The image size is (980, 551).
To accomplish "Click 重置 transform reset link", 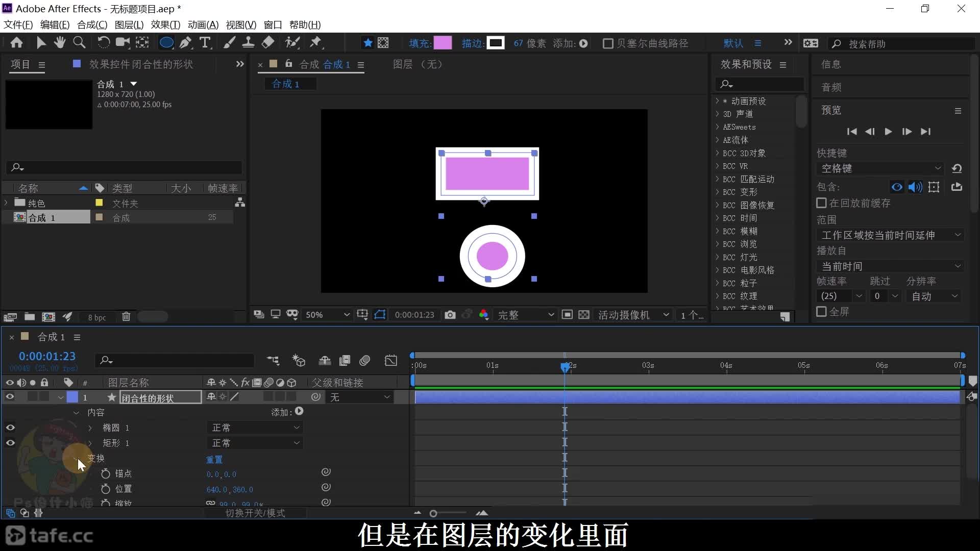I will (x=214, y=459).
